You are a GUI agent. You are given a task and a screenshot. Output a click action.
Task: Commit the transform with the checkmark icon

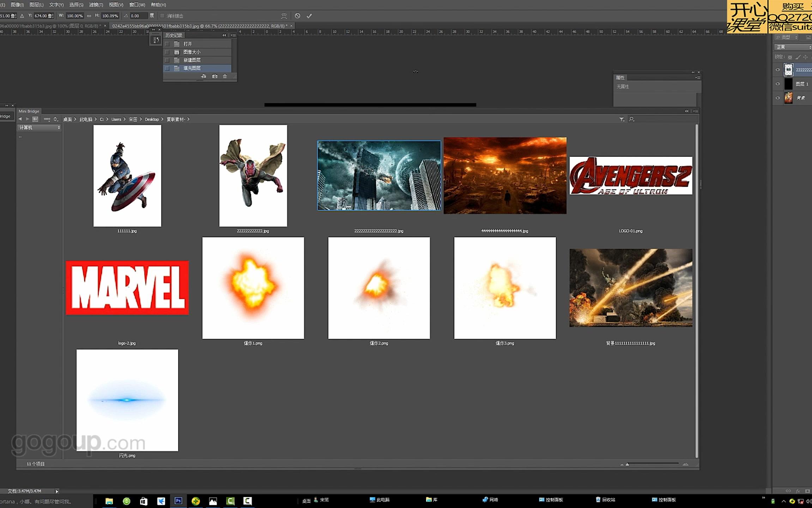tap(309, 16)
